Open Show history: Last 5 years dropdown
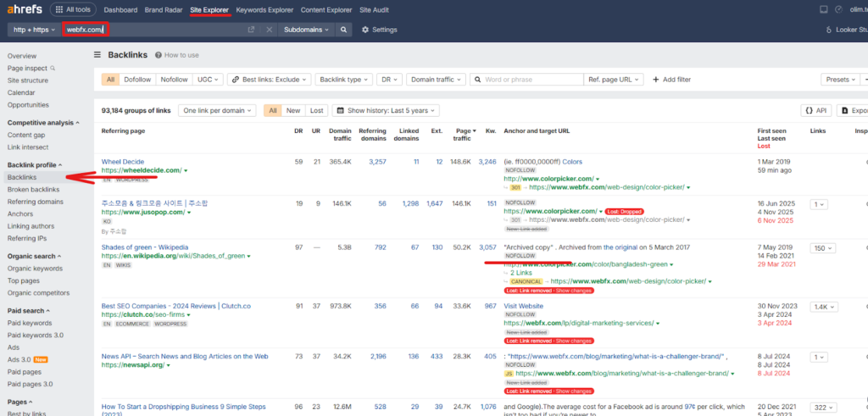Image resolution: width=868 pixels, height=416 pixels. tap(386, 110)
